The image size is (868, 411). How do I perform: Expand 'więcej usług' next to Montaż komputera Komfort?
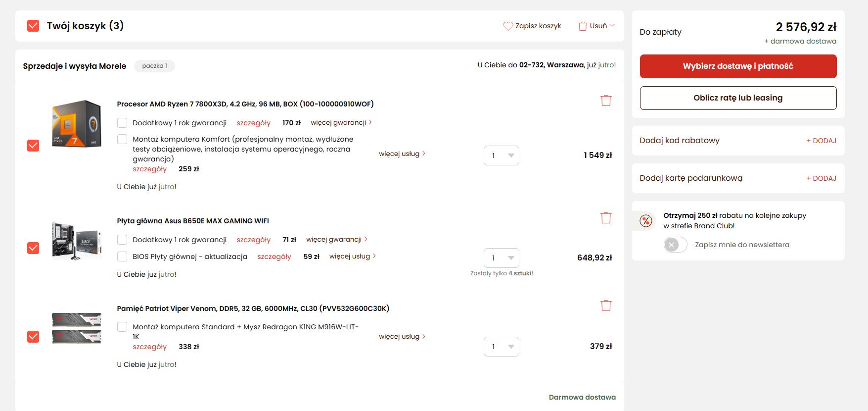pos(402,154)
